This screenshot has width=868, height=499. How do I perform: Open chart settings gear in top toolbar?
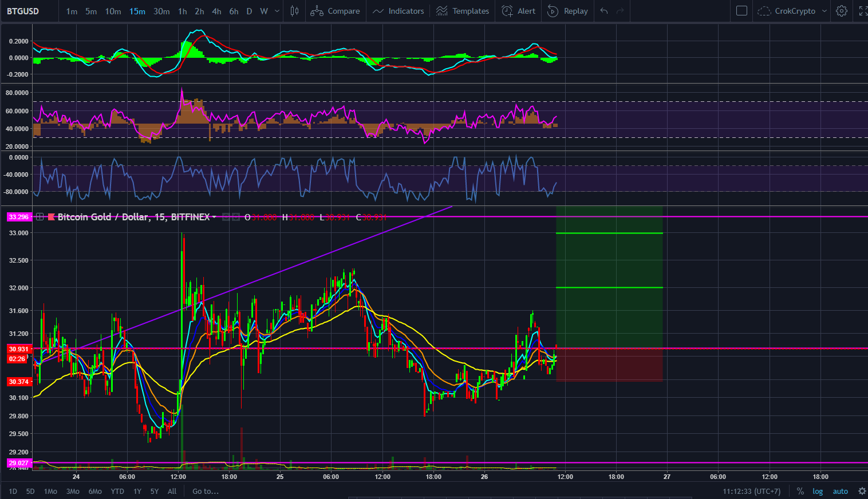841,11
